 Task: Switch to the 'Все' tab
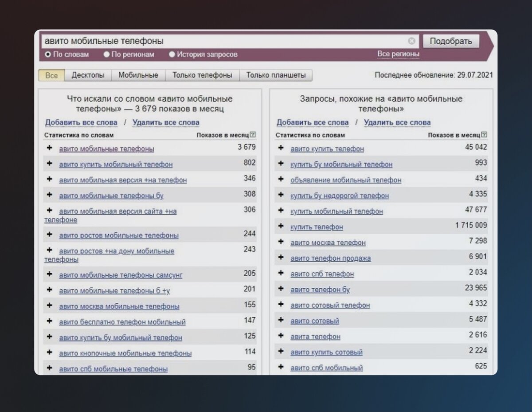pyautogui.click(x=51, y=75)
